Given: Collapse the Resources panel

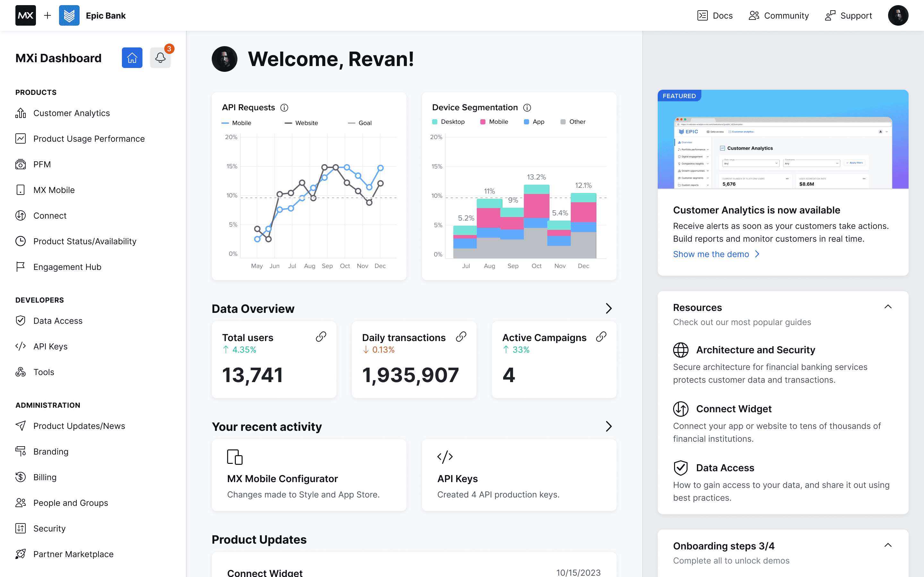Looking at the screenshot, I should coord(888,307).
